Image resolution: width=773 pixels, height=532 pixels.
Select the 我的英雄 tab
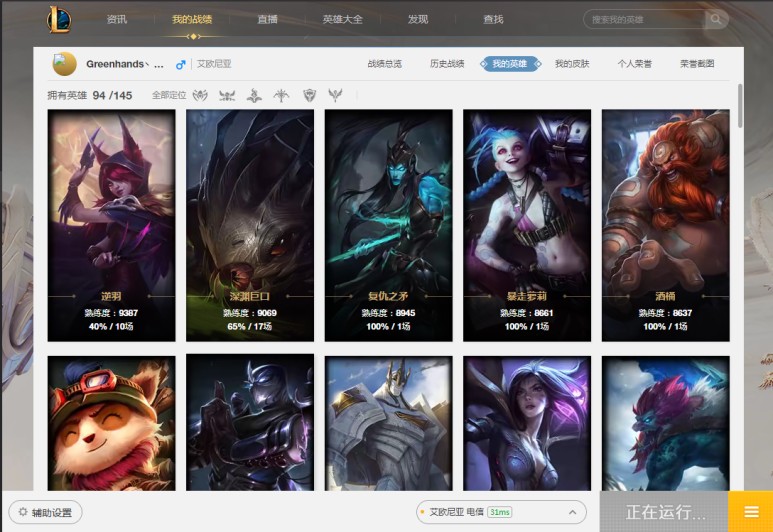tap(510, 64)
